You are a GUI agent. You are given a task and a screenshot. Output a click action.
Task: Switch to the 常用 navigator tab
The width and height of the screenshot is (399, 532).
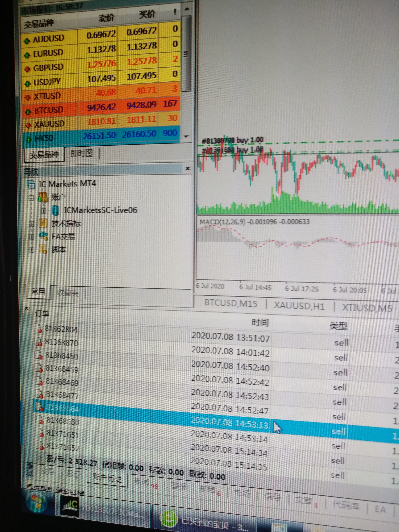coord(38,292)
